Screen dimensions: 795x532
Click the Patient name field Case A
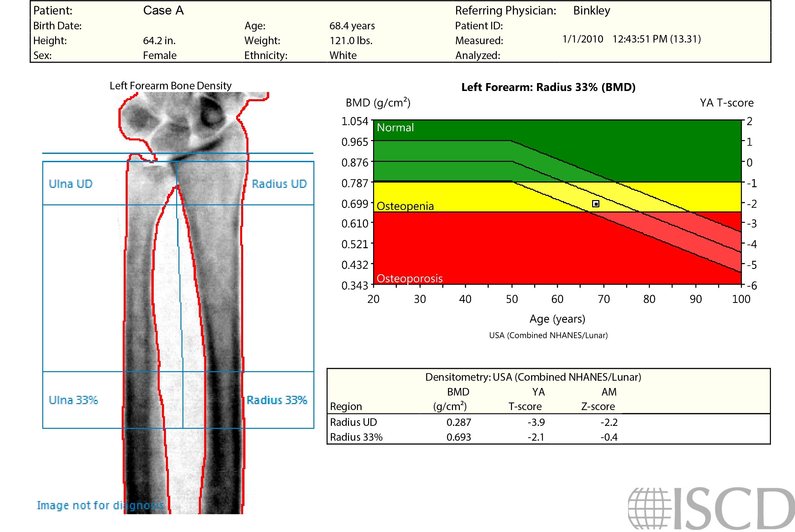[x=163, y=11]
